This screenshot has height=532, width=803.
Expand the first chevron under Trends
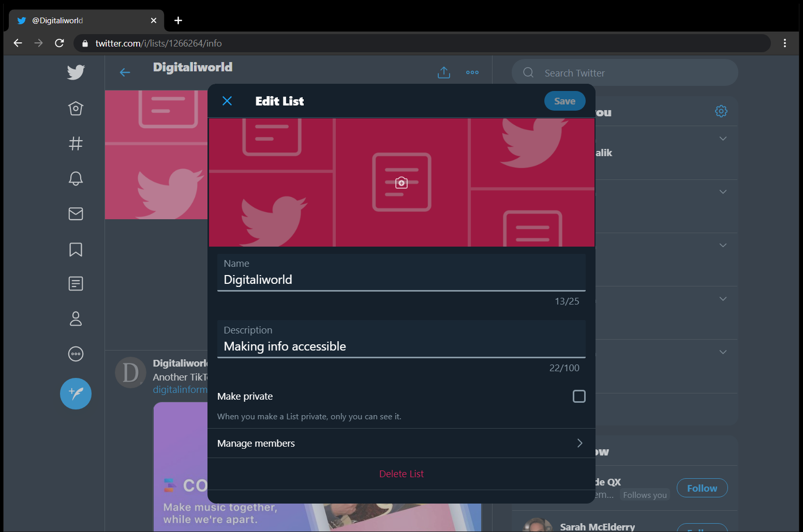(x=722, y=138)
